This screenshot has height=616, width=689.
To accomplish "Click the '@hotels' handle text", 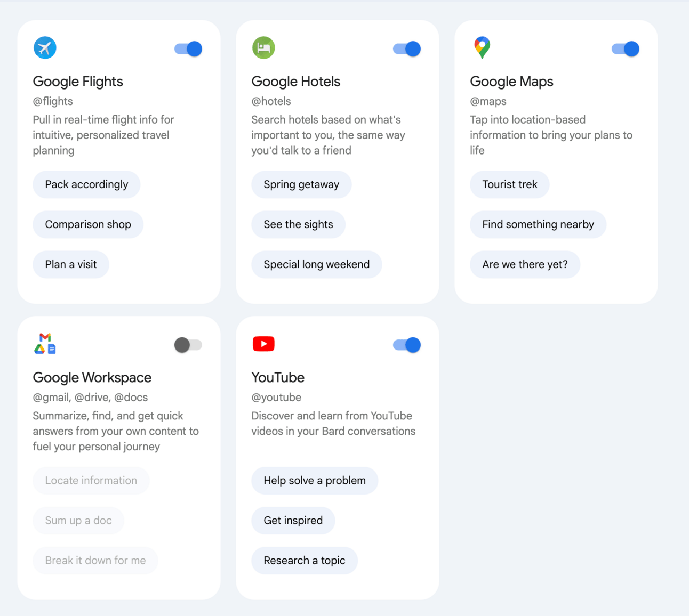I will click(271, 101).
